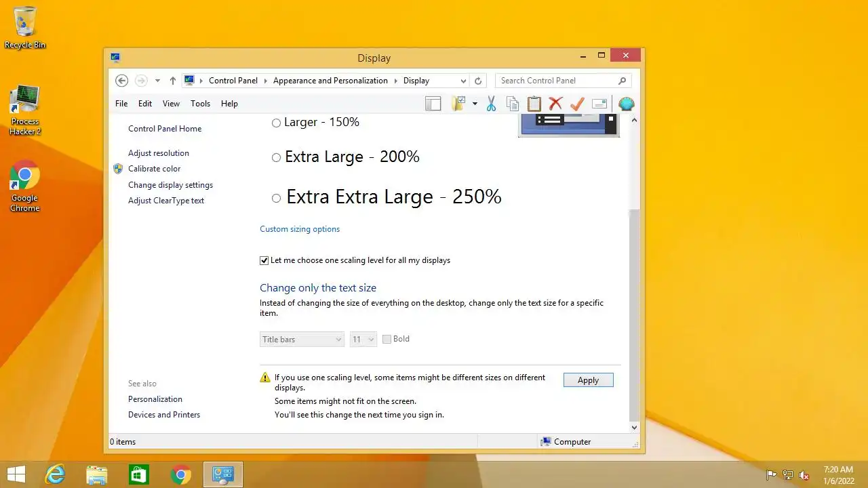The image size is (868, 488).
Task: Open the File menu
Action: [x=121, y=104]
